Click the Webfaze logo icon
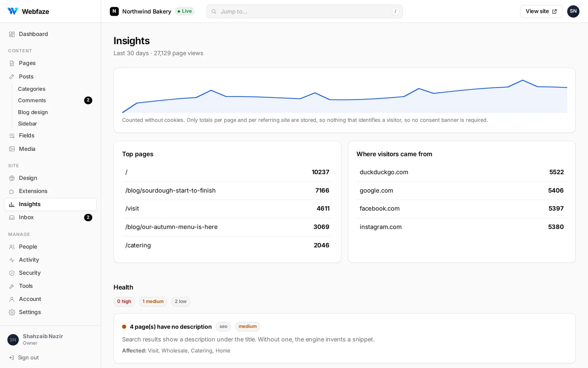Screen dimensions: 588x368 13,11
